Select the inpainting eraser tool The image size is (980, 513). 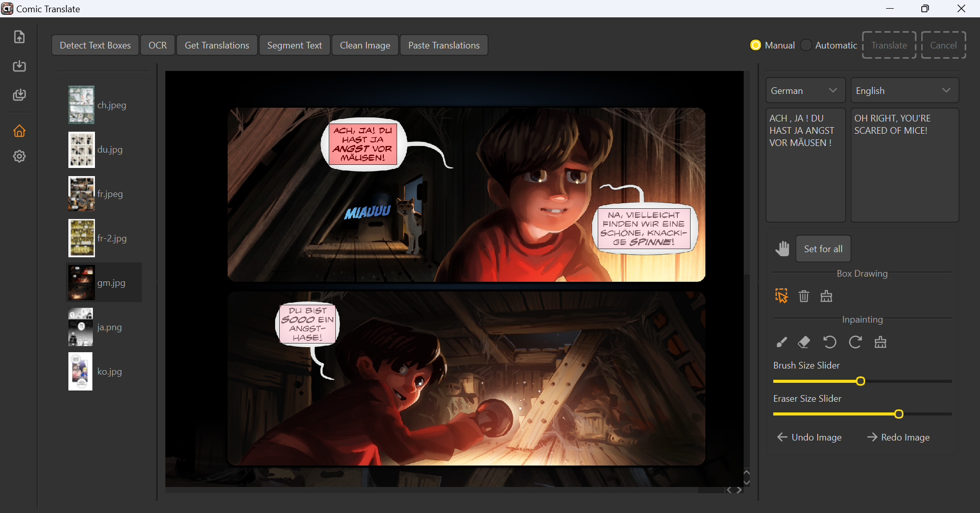pyautogui.click(x=803, y=342)
